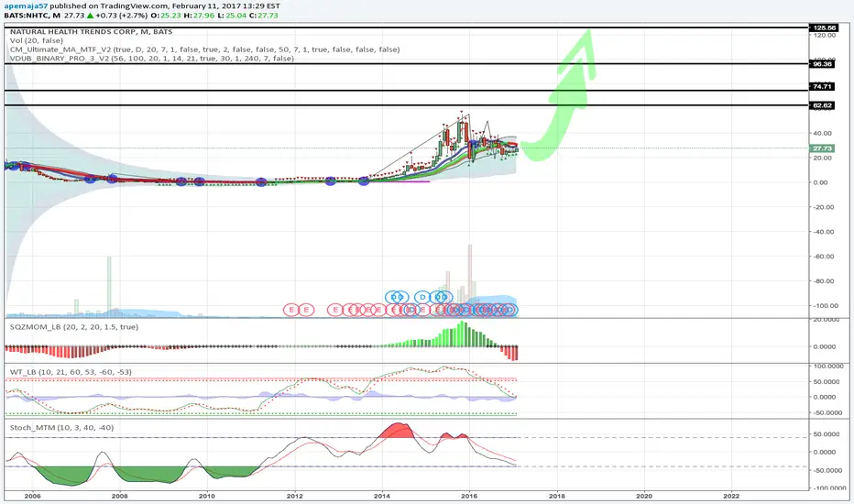Select the Vol (20, false) indicator label
This screenshot has width=854, height=504.
point(37,40)
